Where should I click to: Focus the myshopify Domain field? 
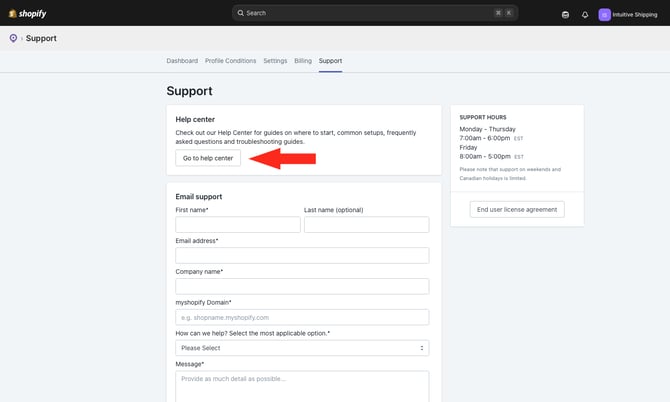coord(302,317)
